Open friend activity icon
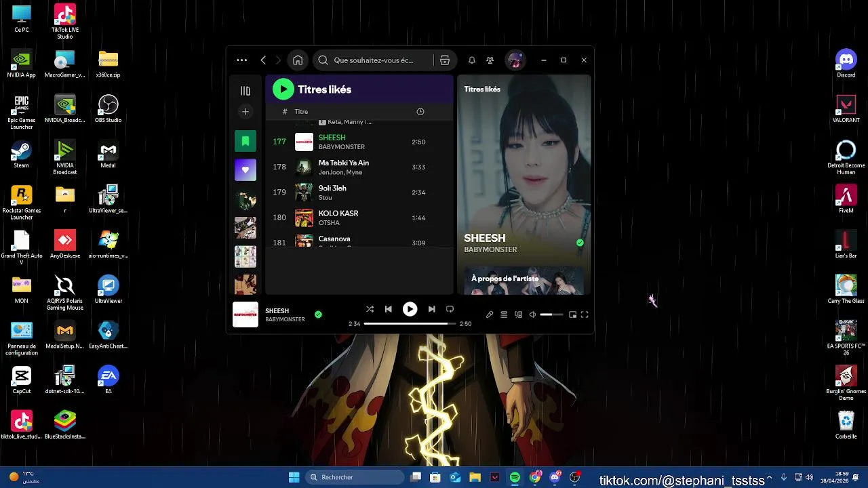 point(490,60)
